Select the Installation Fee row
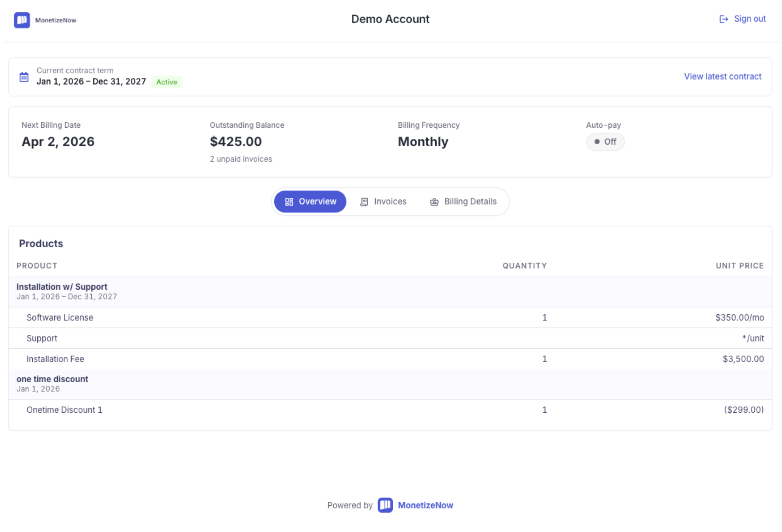Viewport: 782px width, 532px height. [x=390, y=359]
